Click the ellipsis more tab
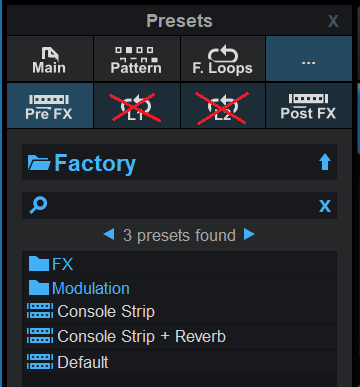Image resolution: width=360 pixels, height=387 pixels. point(309,59)
